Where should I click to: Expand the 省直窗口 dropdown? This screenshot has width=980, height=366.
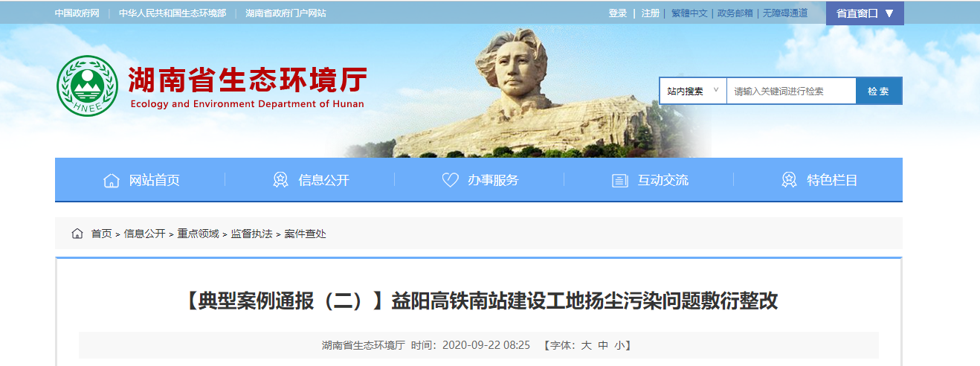click(865, 13)
